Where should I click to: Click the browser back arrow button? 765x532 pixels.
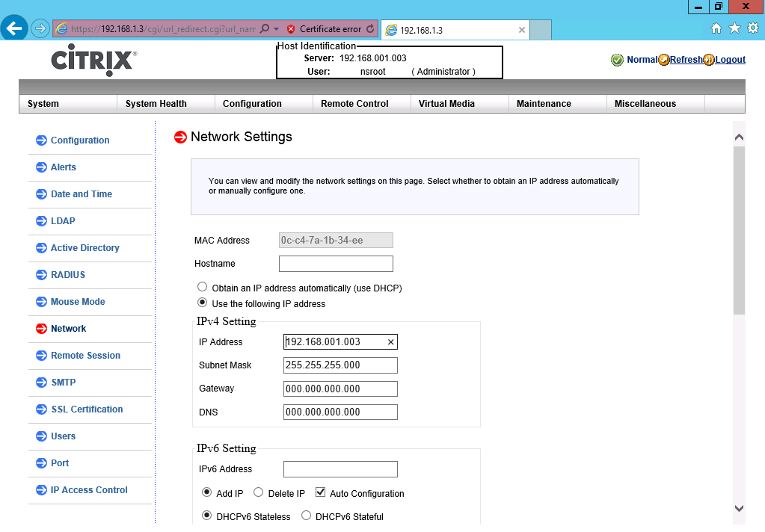[x=14, y=28]
